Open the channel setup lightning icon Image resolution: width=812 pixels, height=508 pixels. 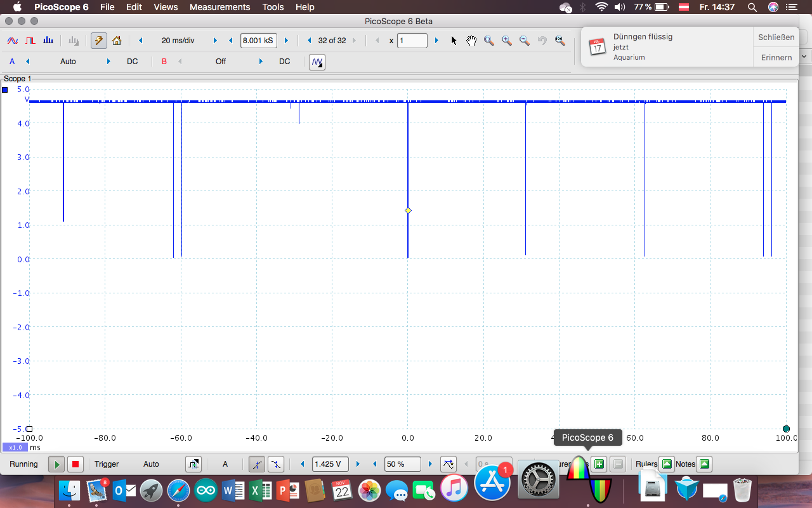pyautogui.click(x=99, y=41)
